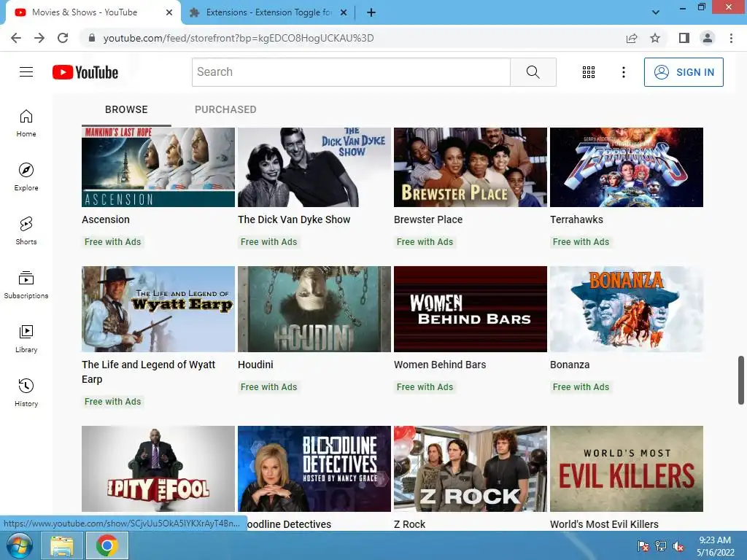Open Library in the sidebar
Screen dimensions: 747x560
tap(26, 338)
